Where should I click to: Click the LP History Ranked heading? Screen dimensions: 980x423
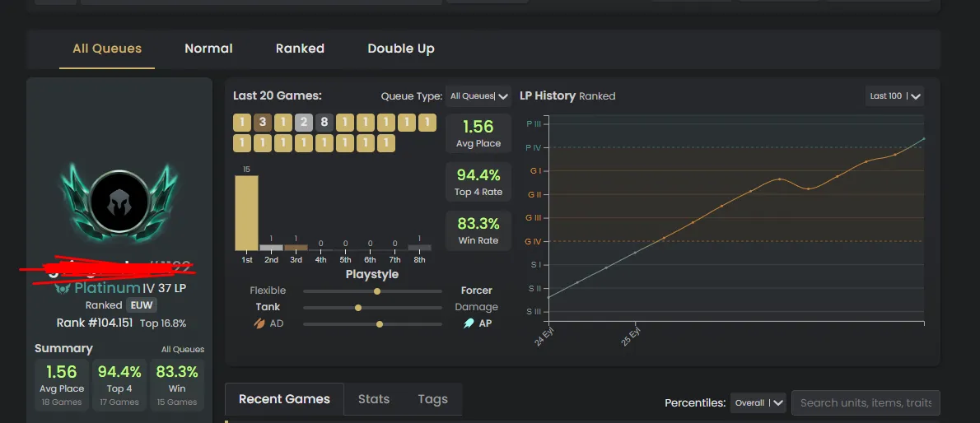tap(567, 96)
